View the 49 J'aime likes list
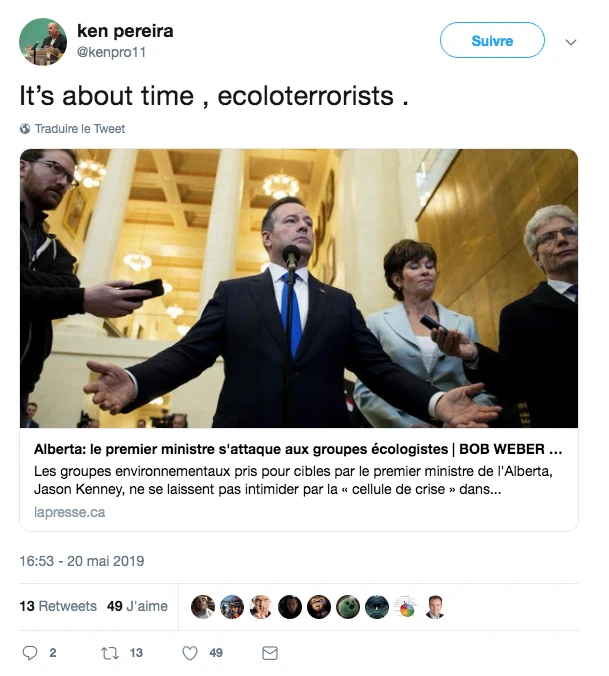 click(137, 606)
